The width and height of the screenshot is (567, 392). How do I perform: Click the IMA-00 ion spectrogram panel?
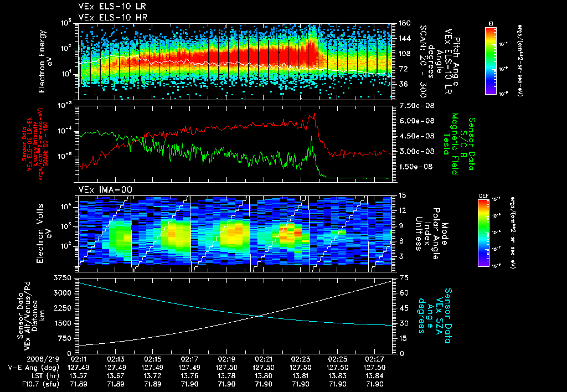pos(235,234)
